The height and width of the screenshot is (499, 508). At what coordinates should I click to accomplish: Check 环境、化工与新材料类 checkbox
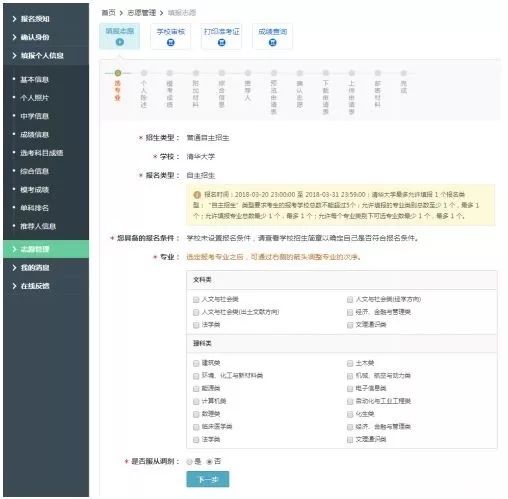click(196, 376)
